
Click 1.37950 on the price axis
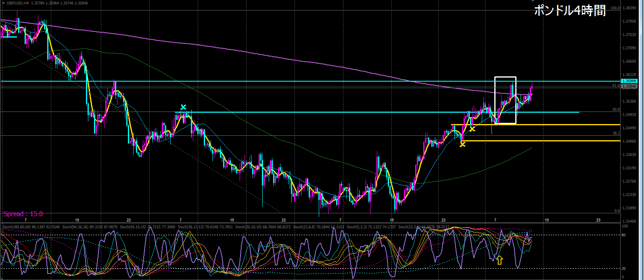[x=630, y=21]
